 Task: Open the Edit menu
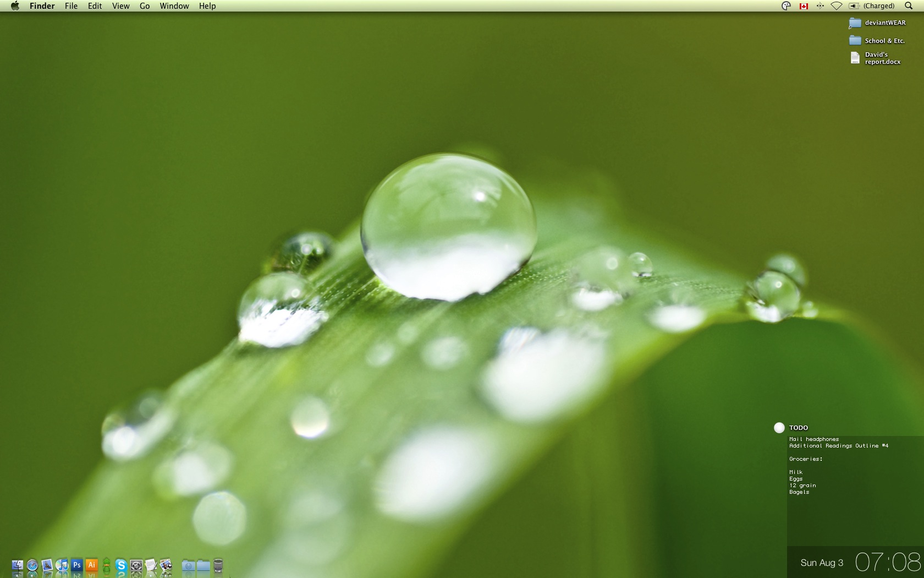(x=95, y=6)
